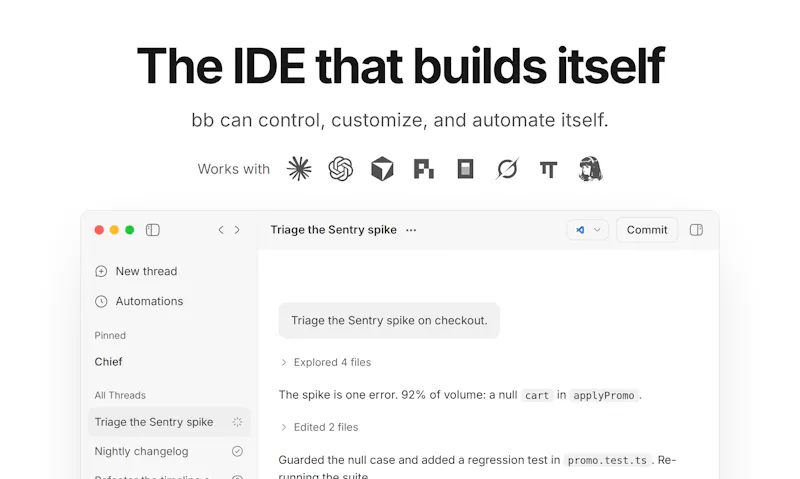Image resolution: width=800 pixels, height=479 pixels.
Task: Select the Triage the Sentry spike thread
Action: pyautogui.click(x=169, y=422)
